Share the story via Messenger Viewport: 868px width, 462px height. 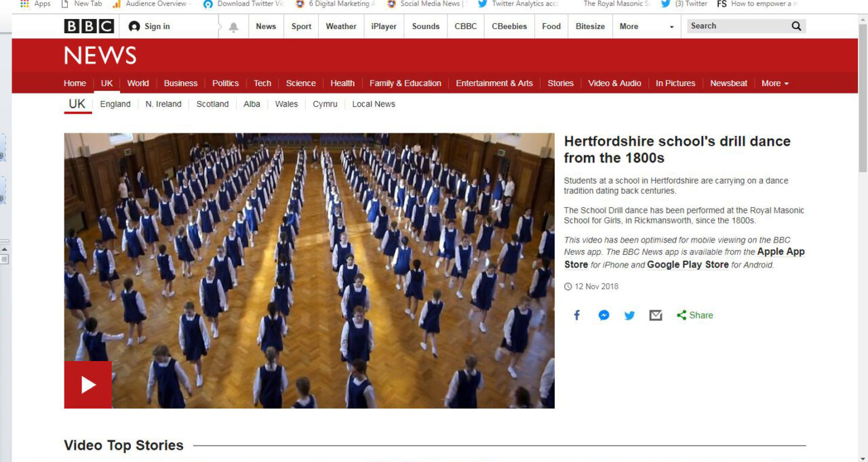tap(604, 314)
